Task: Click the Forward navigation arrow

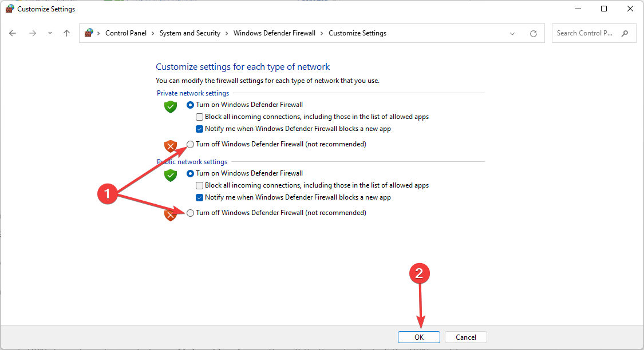Action: coord(33,33)
